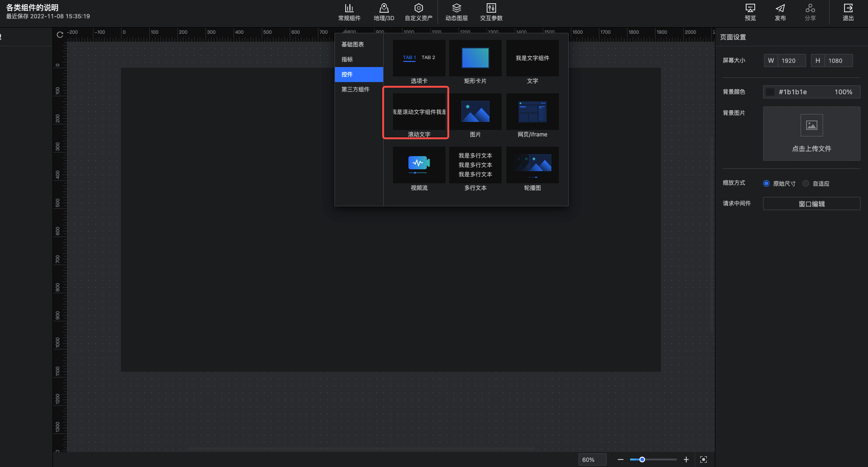Viewport: 868px width, 467px height.
Task: Open the 常规组件 toolbar menu
Action: click(x=349, y=12)
